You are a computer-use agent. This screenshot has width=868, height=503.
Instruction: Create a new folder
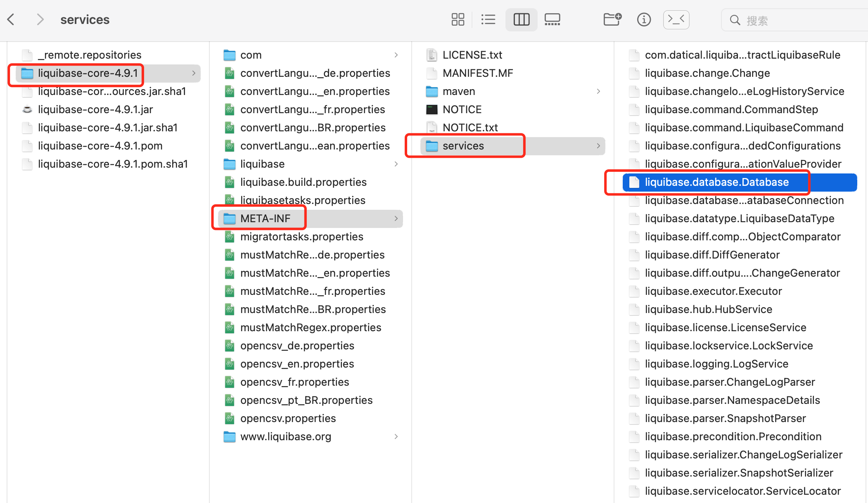(612, 19)
